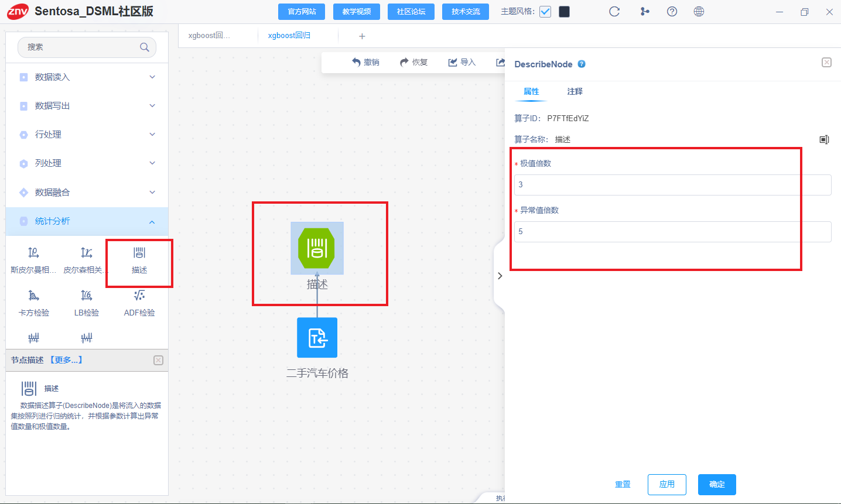Open the 技术交流 button
Image resolution: width=841 pixels, height=504 pixels.
[x=466, y=12]
